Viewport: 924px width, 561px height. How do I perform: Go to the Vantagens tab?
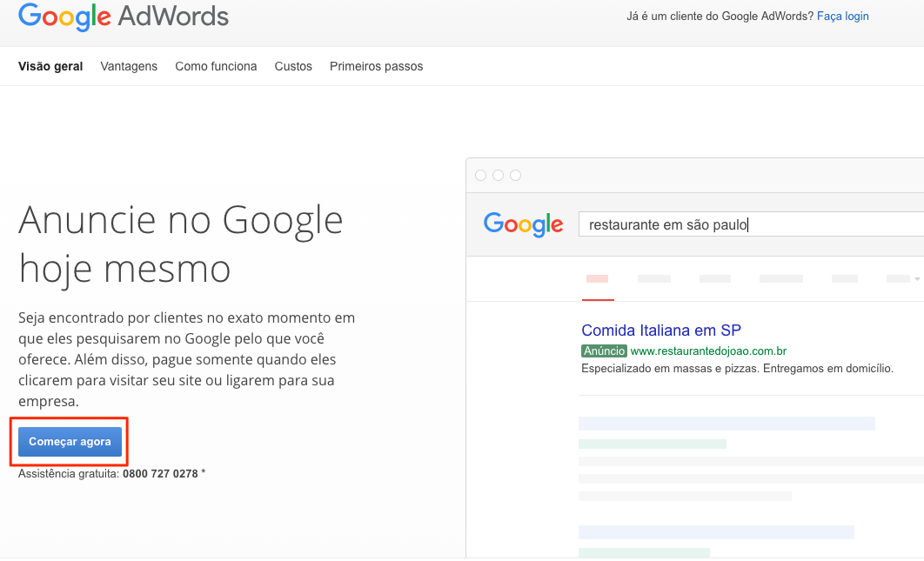129,67
